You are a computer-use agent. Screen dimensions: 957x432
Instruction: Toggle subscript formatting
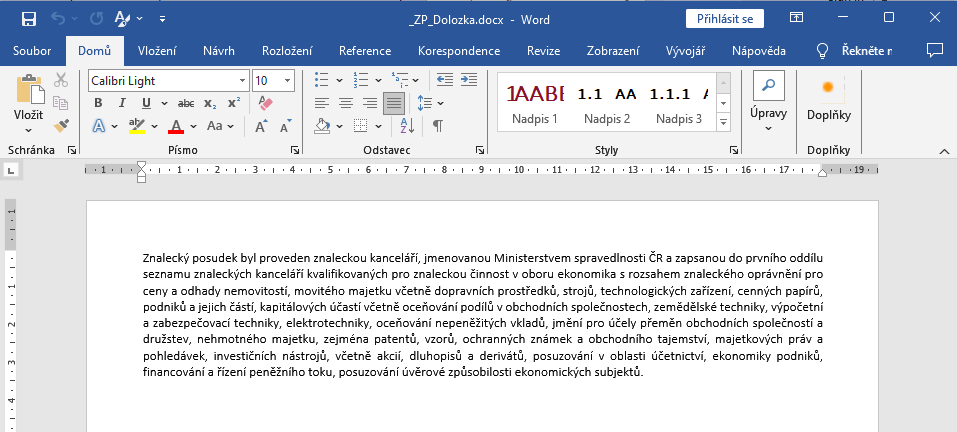click(x=210, y=103)
